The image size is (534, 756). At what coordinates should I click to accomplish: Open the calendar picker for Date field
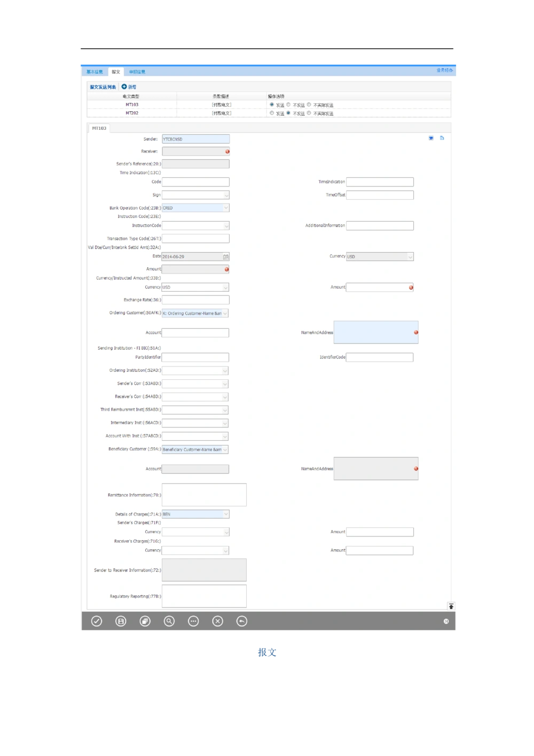pyautogui.click(x=226, y=257)
